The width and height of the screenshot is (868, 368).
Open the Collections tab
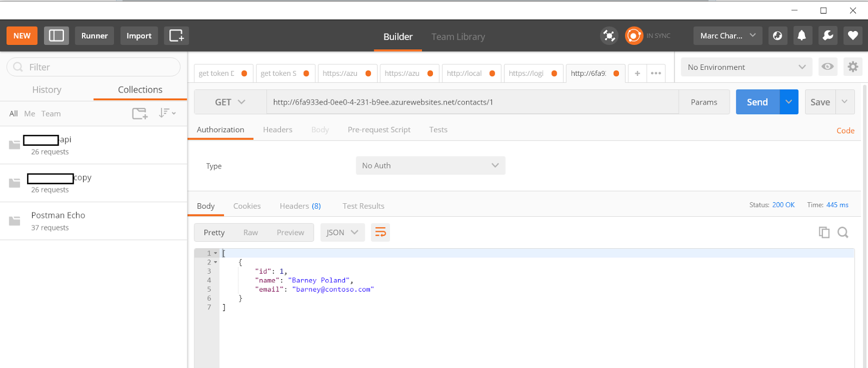[140, 89]
